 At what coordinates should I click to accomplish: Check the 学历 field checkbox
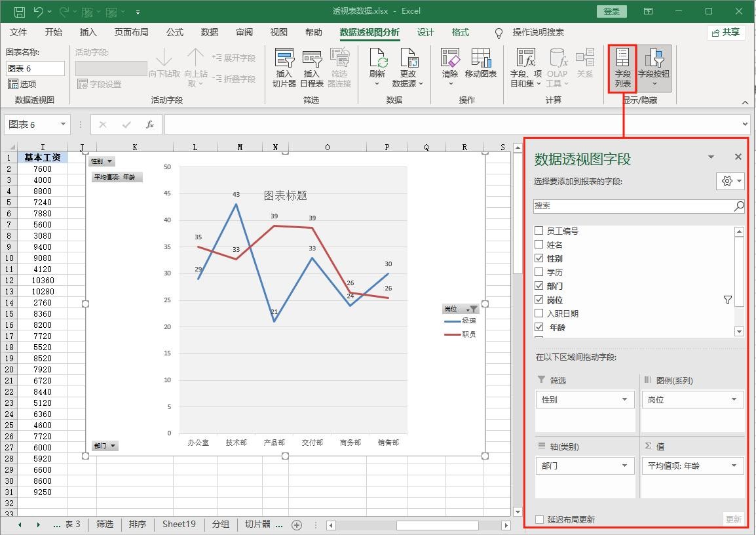coord(539,272)
